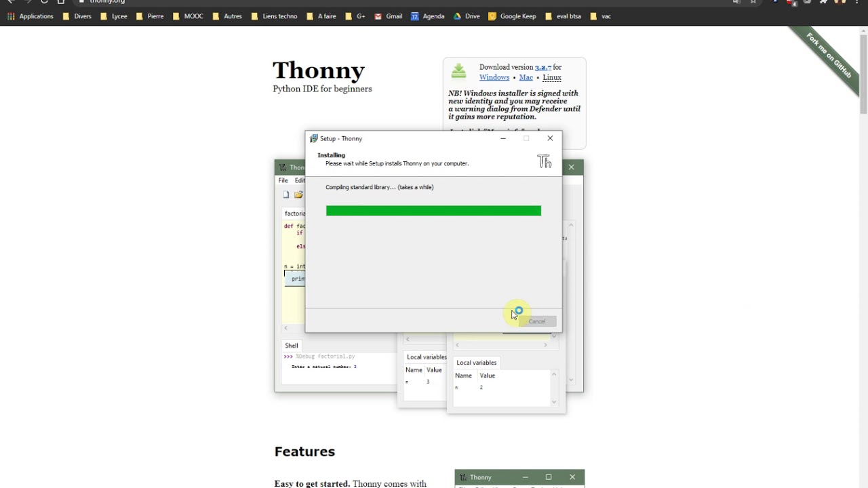Open the eval btsa bookmark folder
This screenshot has height=488, width=868.
[563, 16]
